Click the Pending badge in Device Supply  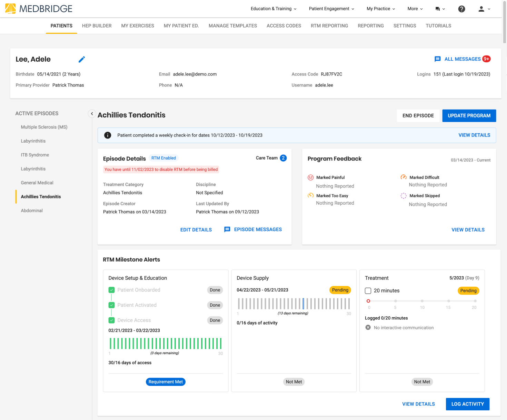(340, 290)
